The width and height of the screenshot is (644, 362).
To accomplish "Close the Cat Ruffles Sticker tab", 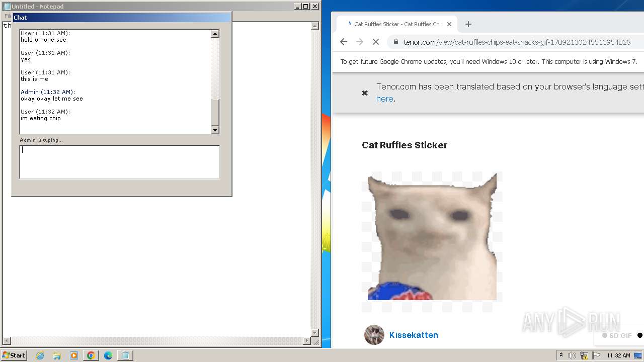I will pos(449,24).
